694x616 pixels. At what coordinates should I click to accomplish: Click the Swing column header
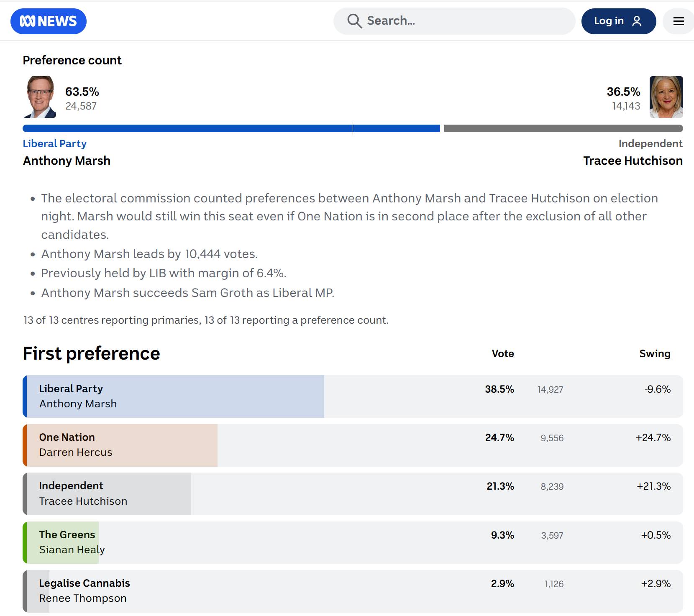click(x=655, y=353)
